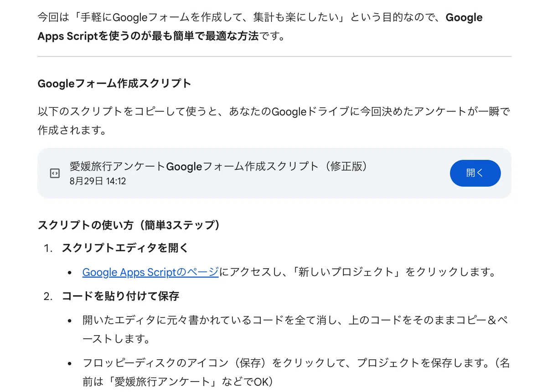
Task: Select step 2 コードを貼り付けて保存
Action: (x=121, y=296)
